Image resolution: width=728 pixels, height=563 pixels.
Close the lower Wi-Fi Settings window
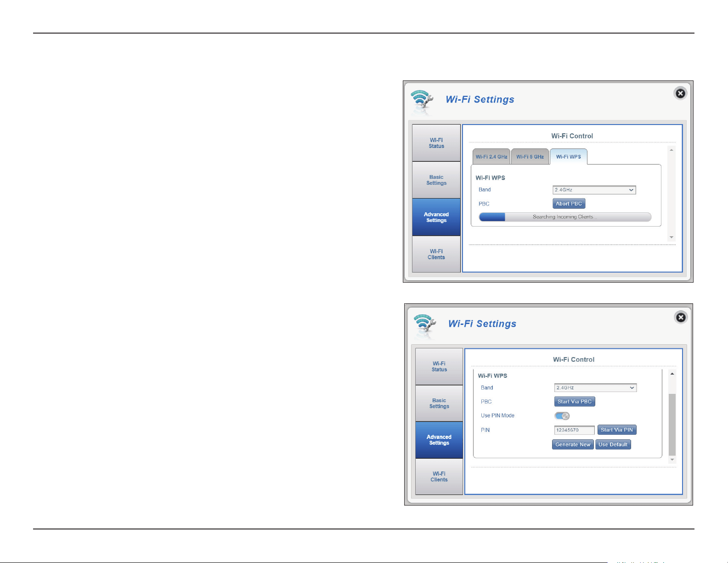pos(681,317)
